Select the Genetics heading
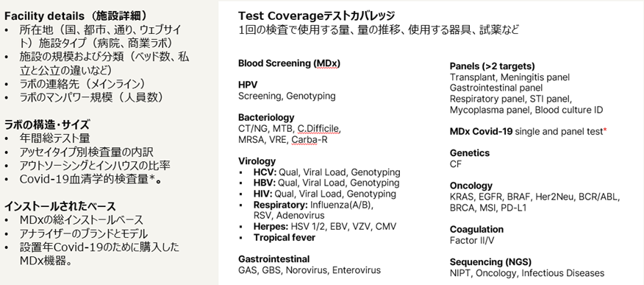The height and width of the screenshot is (285, 644). pyautogui.click(x=470, y=153)
